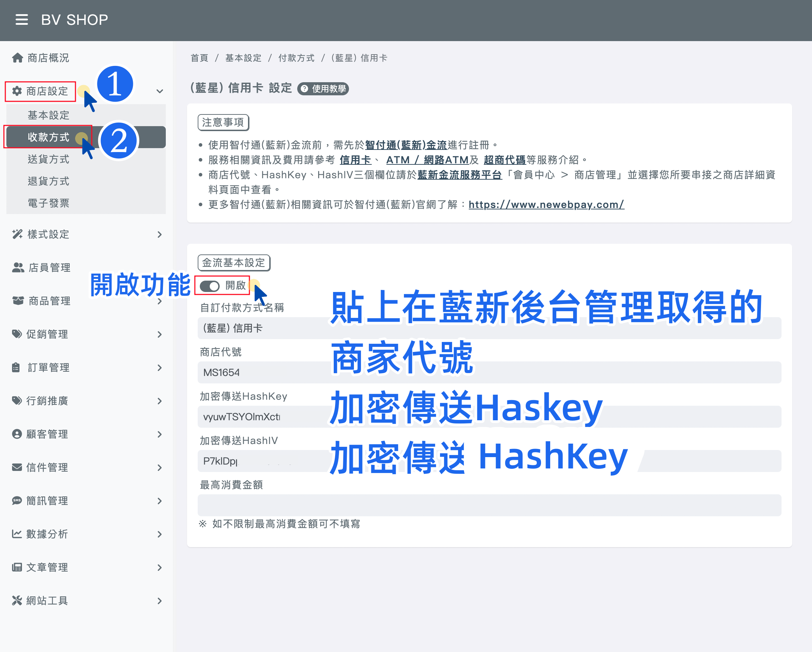Screen dimensions: 812x652
Task: Click the 數據分析 analytics chart icon
Action: [x=17, y=534]
